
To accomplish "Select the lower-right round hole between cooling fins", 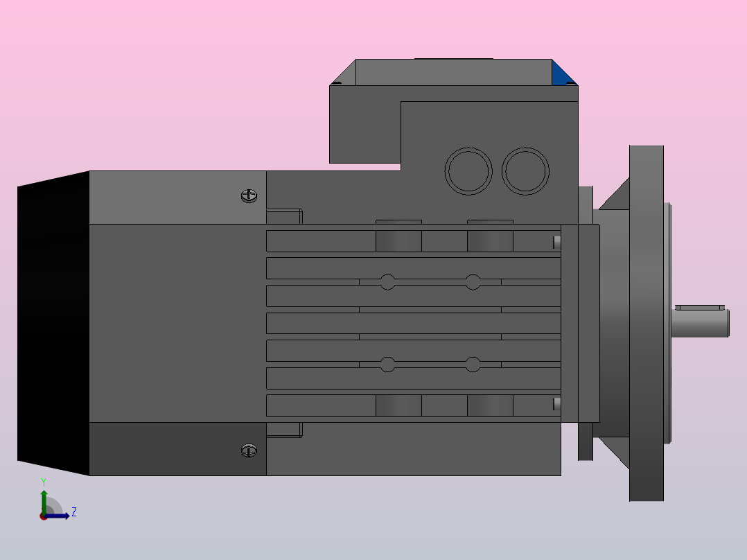I will pos(473,365).
